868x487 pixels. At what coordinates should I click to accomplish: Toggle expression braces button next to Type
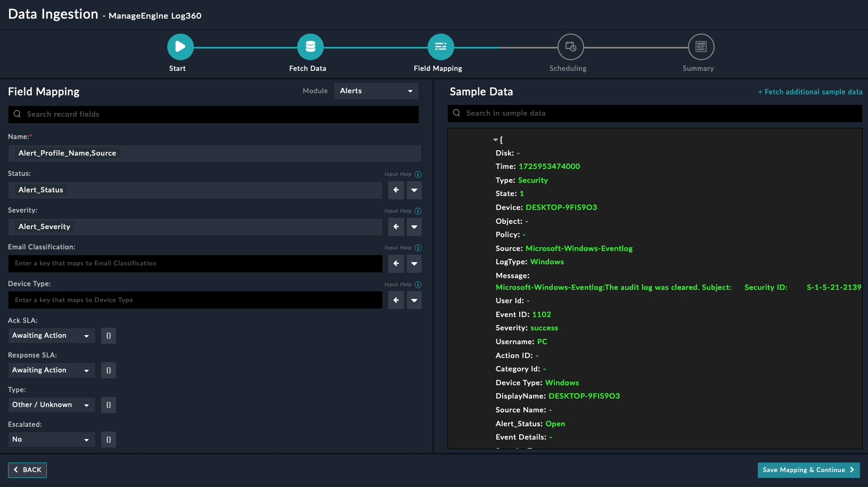tap(109, 405)
